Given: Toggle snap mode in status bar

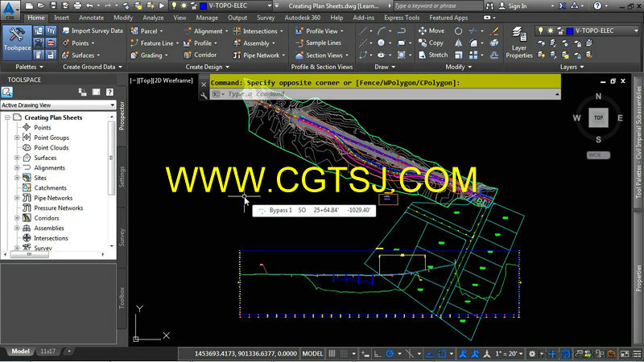Looking at the screenshot, I should 345,353.
